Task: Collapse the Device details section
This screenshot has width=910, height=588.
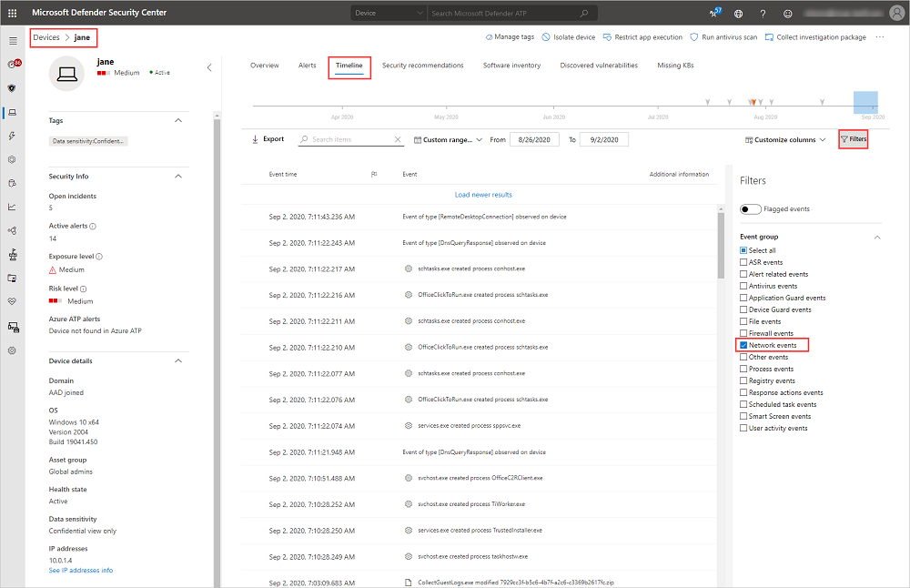Action: 178,361
